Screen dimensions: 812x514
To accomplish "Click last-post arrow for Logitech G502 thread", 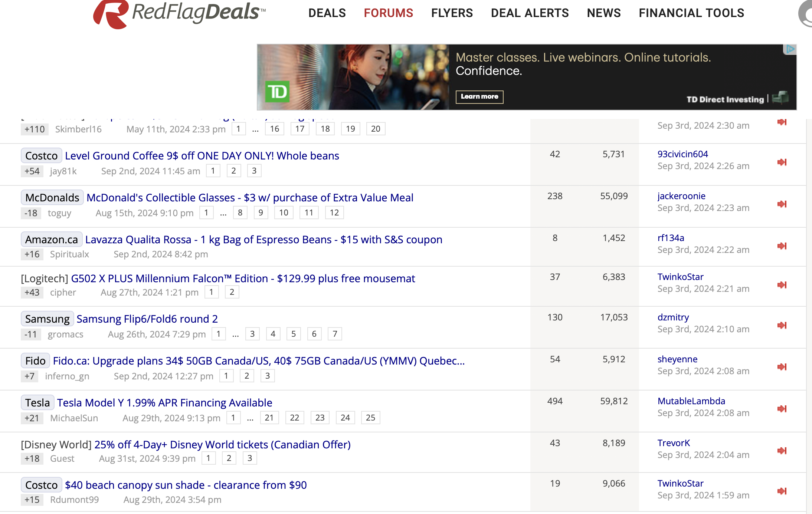I will (x=782, y=285).
